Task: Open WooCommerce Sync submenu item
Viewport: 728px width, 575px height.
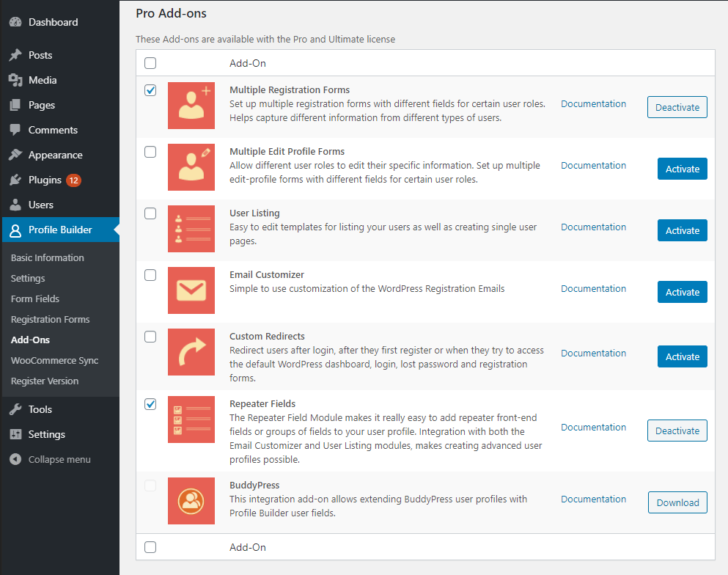Action: pyautogui.click(x=54, y=360)
